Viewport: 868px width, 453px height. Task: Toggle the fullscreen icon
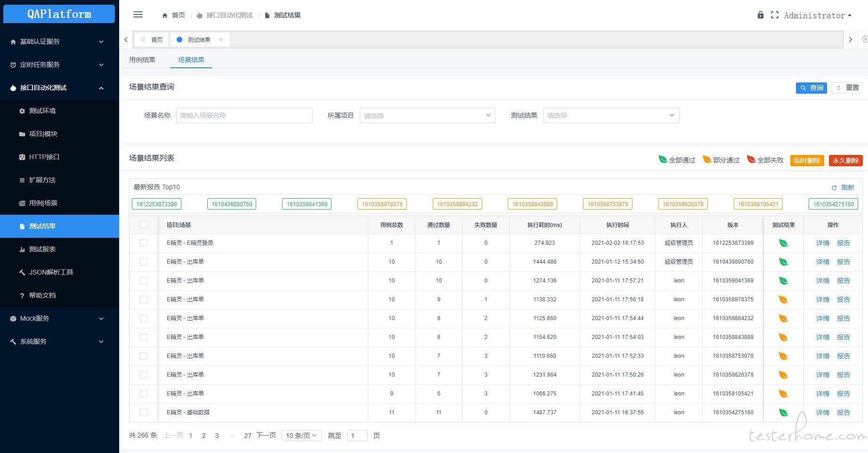pos(775,15)
